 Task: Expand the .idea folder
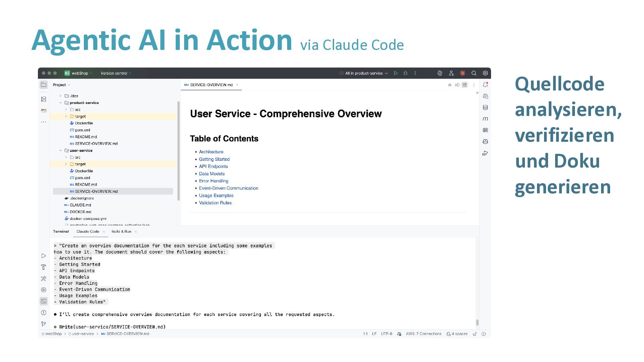(x=61, y=96)
